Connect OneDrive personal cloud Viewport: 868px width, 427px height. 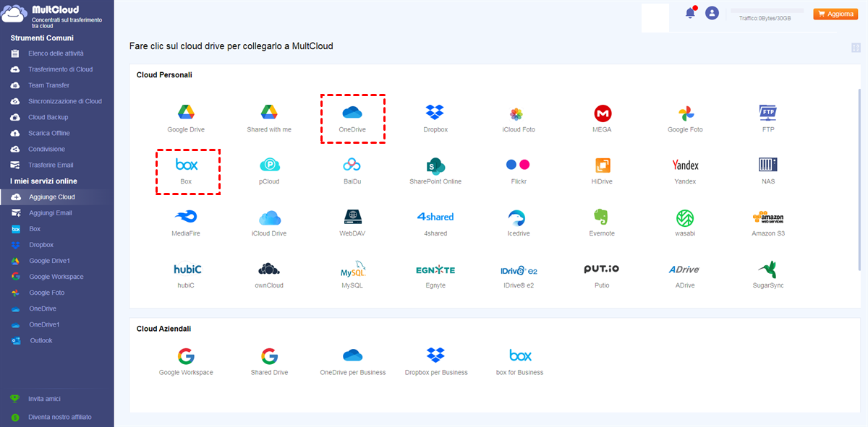352,118
